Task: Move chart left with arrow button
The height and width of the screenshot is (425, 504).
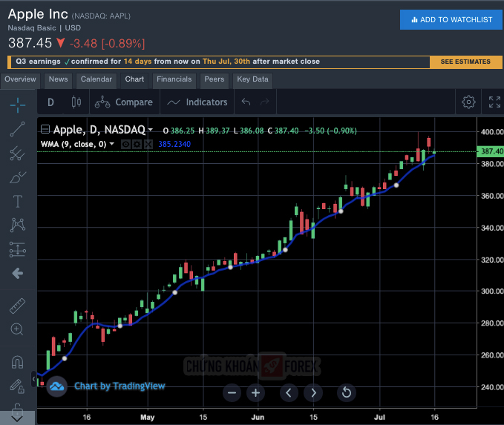Action: [289, 392]
